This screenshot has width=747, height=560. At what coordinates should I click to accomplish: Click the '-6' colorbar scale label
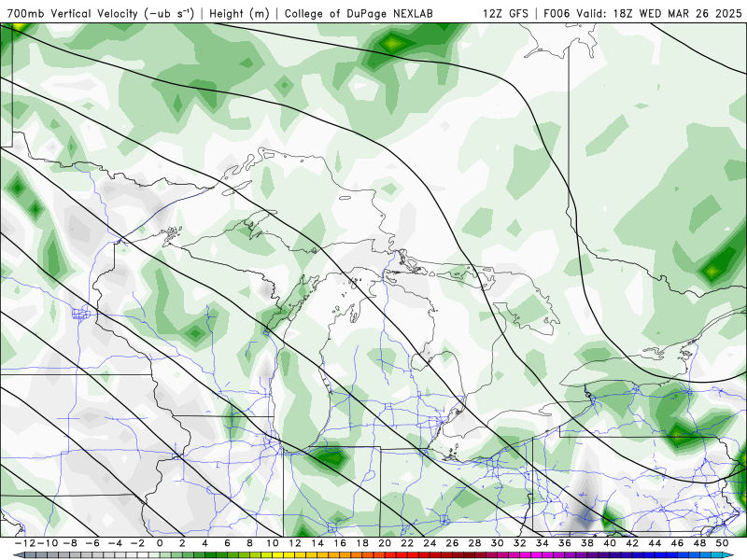(92, 543)
